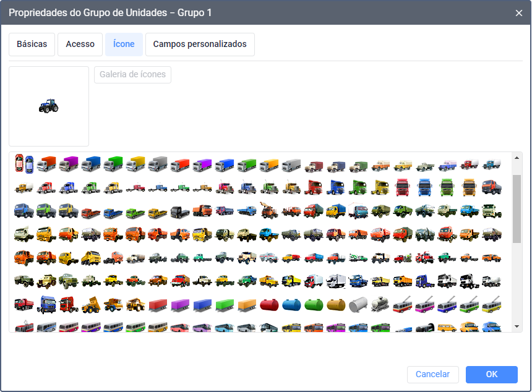
Task: Click the Cancelar button
Action: (433, 374)
